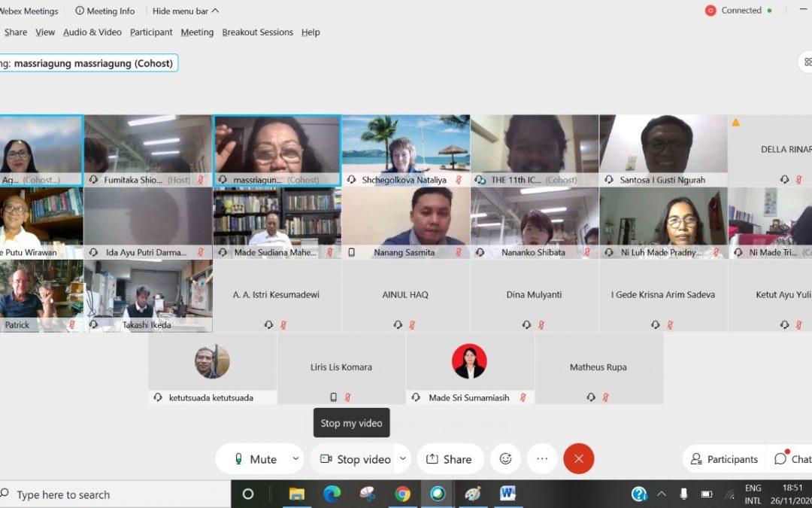The height and width of the screenshot is (508, 812).
Task: Mute the microphone
Action: click(x=256, y=459)
